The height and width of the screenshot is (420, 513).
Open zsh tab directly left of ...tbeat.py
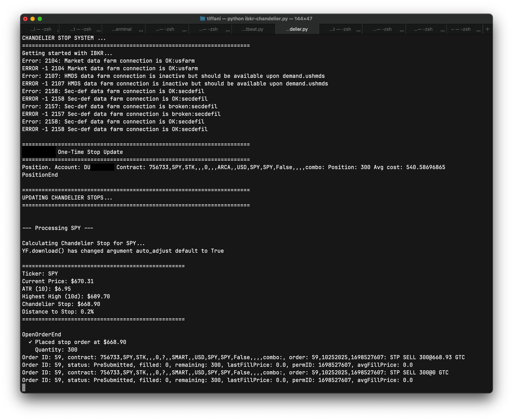pos(208,29)
